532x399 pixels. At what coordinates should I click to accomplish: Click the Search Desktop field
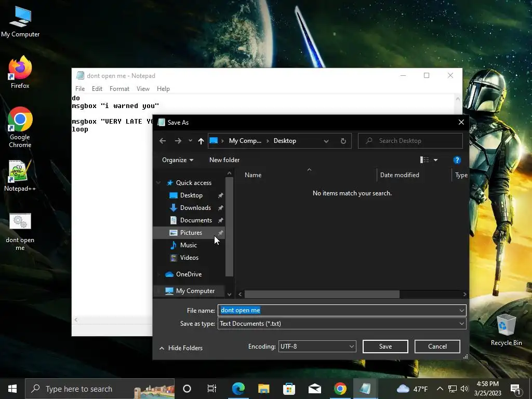pos(410,141)
